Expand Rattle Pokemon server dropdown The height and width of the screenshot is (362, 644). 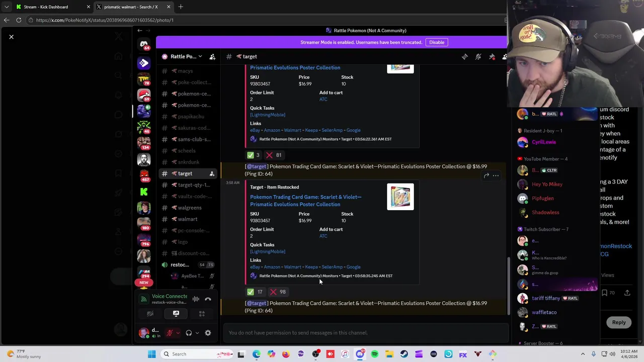(200, 57)
